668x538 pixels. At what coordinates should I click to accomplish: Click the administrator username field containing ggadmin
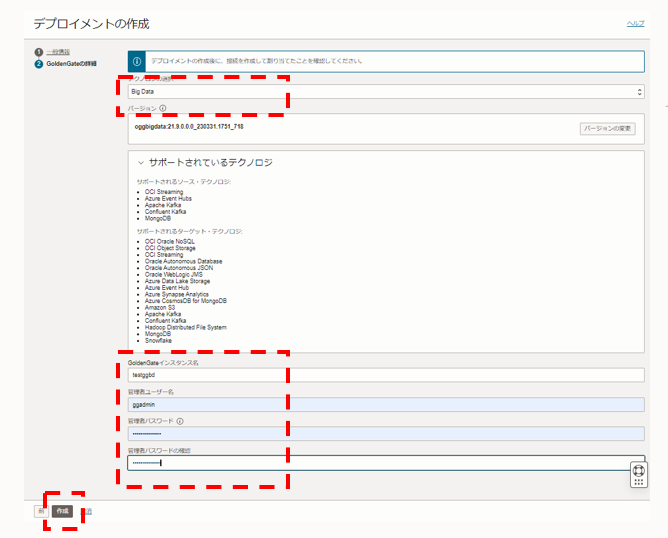(x=386, y=405)
